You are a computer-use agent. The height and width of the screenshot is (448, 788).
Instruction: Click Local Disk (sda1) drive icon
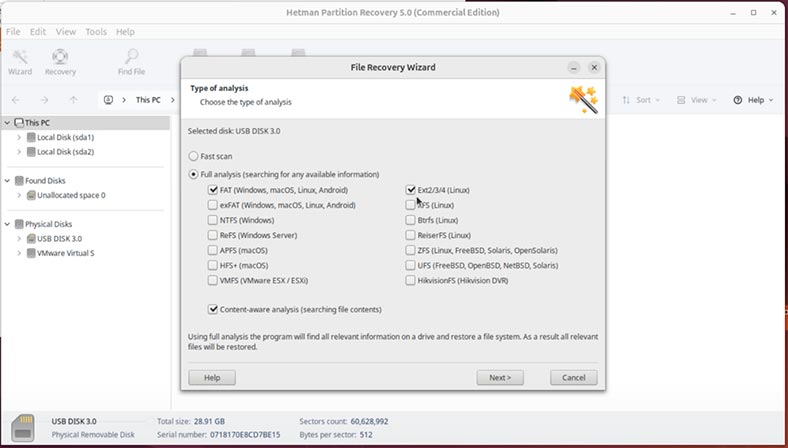[x=31, y=137]
